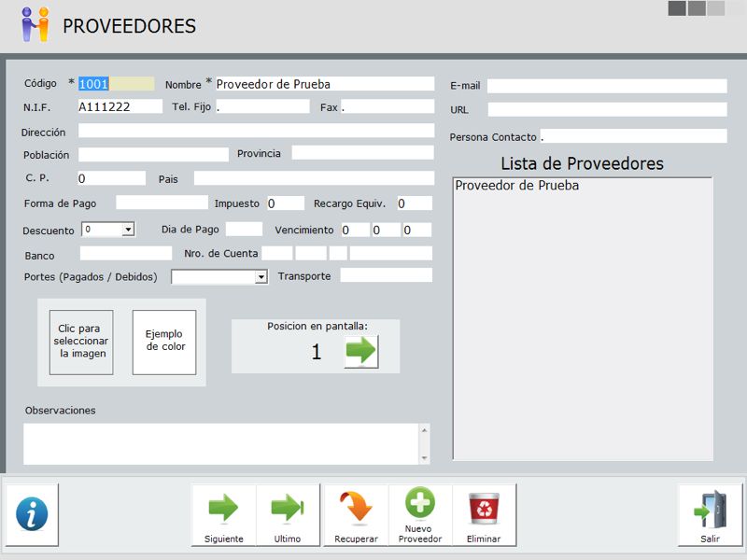Click the Banco input field
Viewport: 747px width, 560px height.
tap(126, 253)
